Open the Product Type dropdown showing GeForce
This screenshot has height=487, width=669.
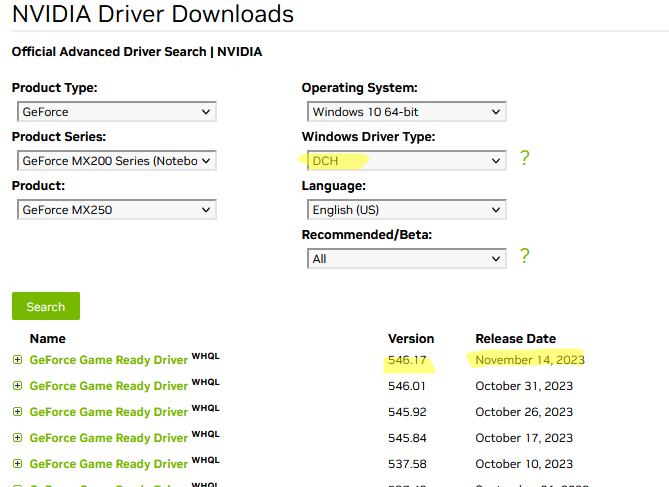tap(117, 112)
